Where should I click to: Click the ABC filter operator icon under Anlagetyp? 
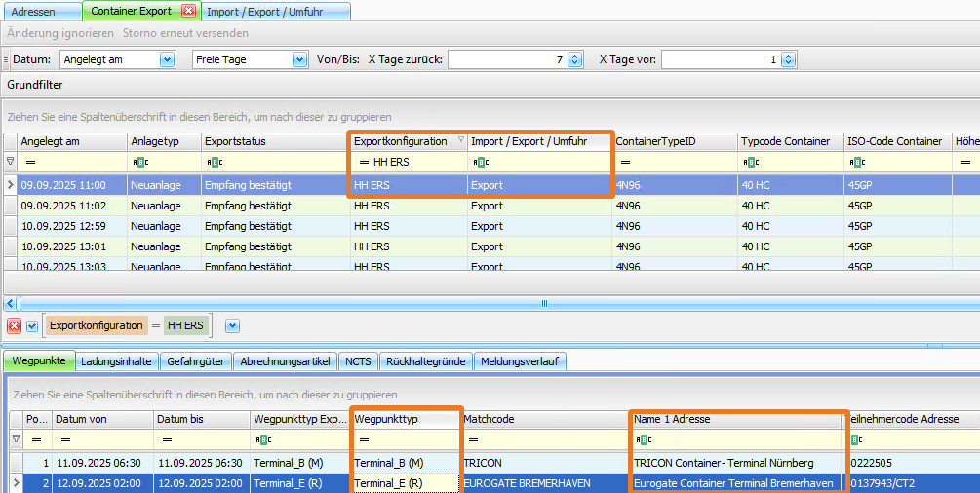click(x=139, y=162)
